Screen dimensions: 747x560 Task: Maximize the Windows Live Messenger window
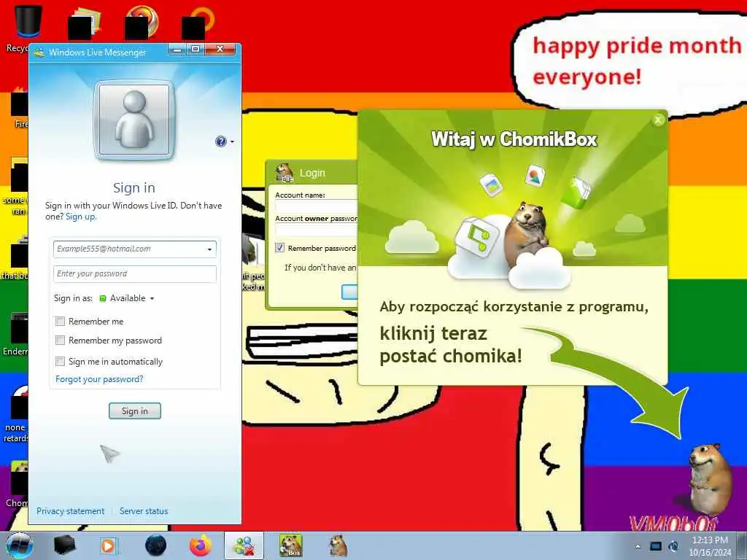pyautogui.click(x=196, y=50)
